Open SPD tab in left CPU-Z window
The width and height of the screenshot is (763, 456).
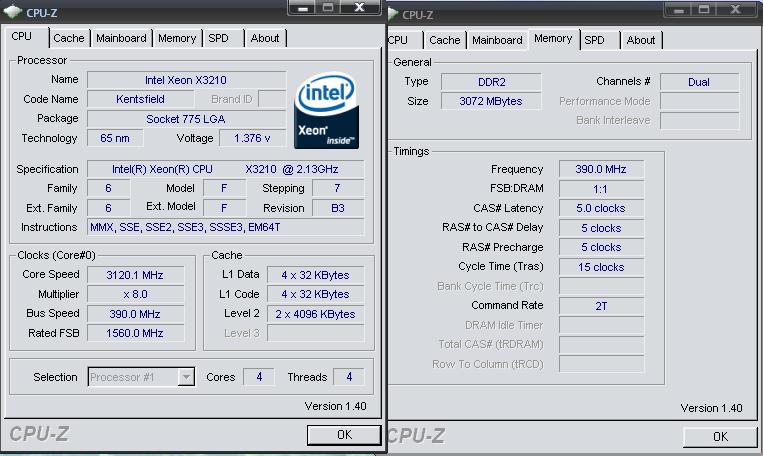218,38
